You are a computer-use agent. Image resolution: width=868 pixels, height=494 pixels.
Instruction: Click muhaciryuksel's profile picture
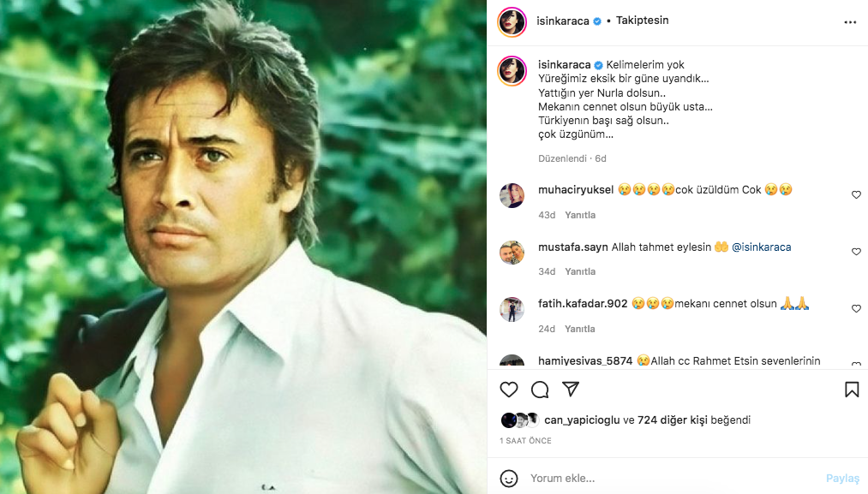tap(512, 195)
